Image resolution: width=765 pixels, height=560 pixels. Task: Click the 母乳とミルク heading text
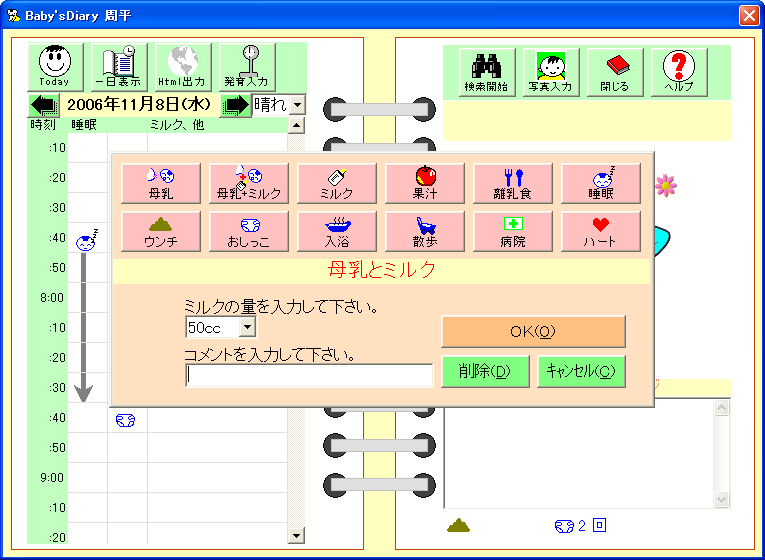click(x=382, y=270)
